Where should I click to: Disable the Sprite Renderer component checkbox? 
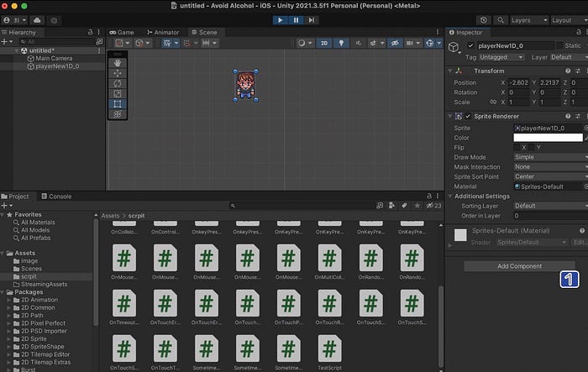(x=468, y=116)
